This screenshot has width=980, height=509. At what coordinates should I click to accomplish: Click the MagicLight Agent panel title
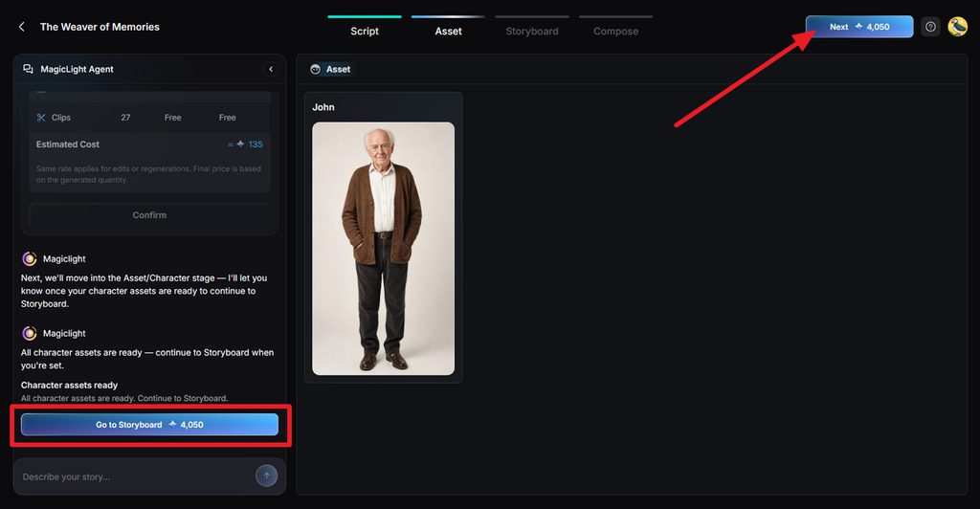77,69
